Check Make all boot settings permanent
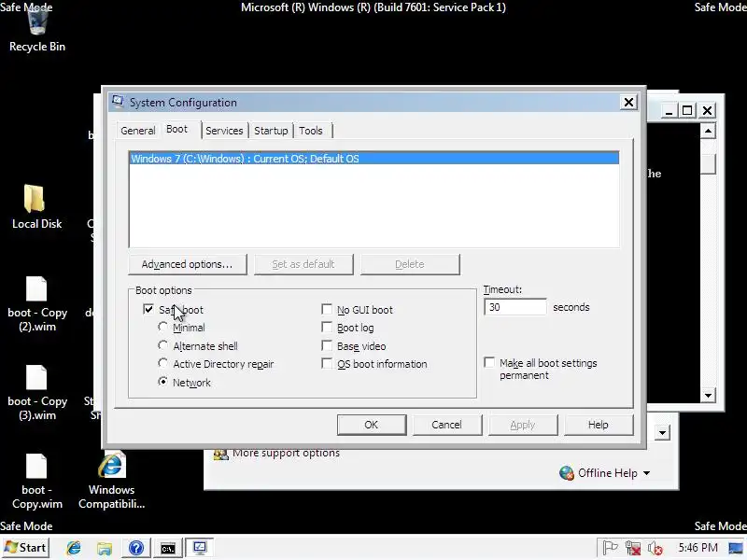This screenshot has width=747, height=560. tap(489, 362)
